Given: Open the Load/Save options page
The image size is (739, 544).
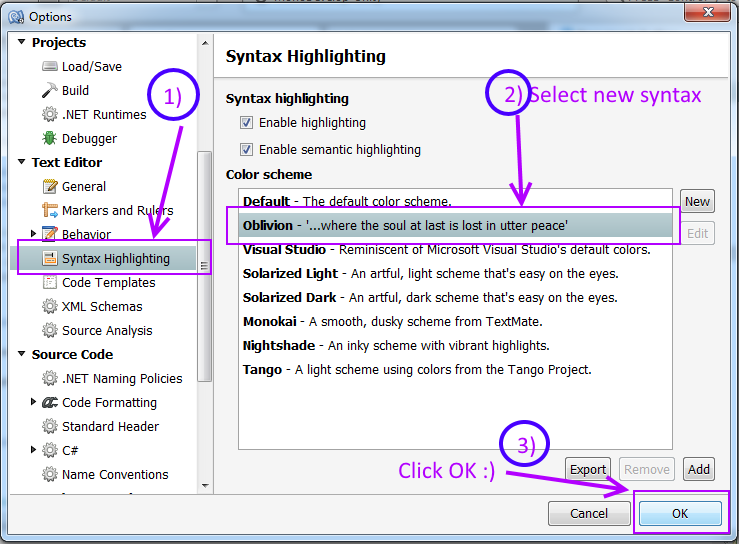Looking at the screenshot, I should click(x=92, y=66).
